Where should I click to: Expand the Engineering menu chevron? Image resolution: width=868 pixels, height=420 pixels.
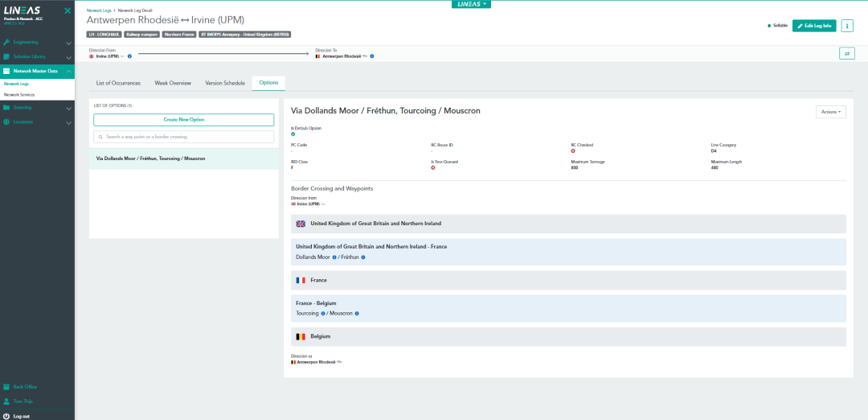[68, 43]
